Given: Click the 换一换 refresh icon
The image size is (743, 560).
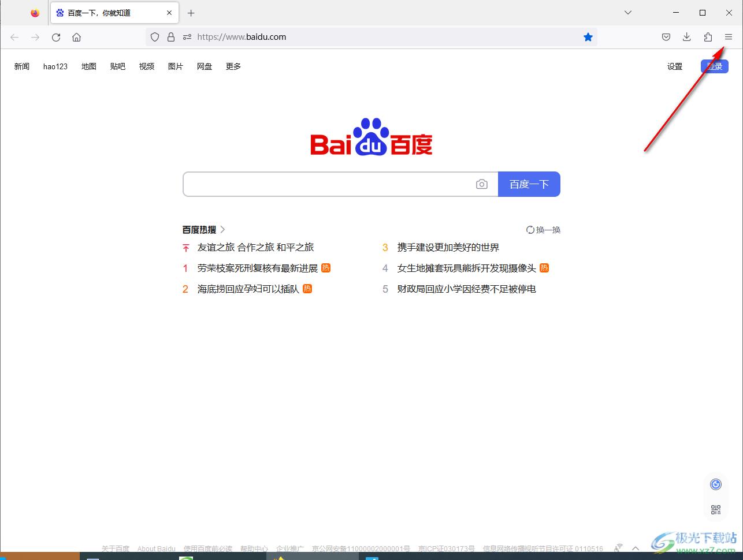Looking at the screenshot, I should point(530,230).
